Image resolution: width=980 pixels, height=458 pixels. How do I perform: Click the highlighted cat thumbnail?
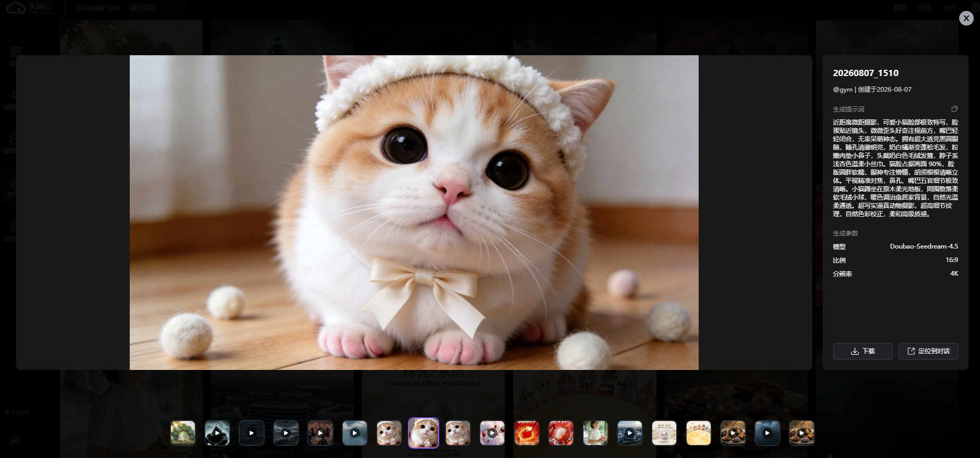pyautogui.click(x=424, y=433)
